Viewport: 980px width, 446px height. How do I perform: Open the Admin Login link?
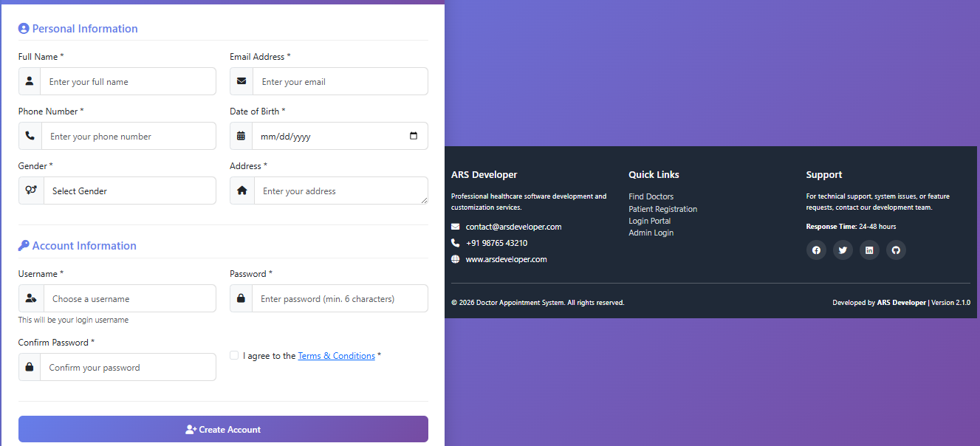[x=651, y=233]
